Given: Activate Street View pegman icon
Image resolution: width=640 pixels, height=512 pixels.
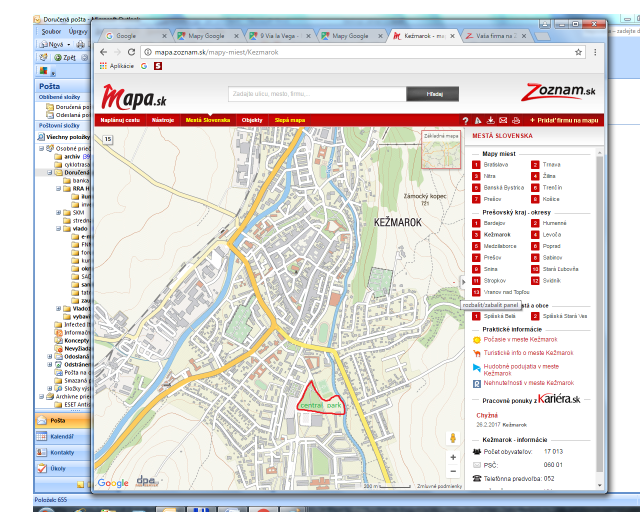Looking at the screenshot, I should coord(453,438).
